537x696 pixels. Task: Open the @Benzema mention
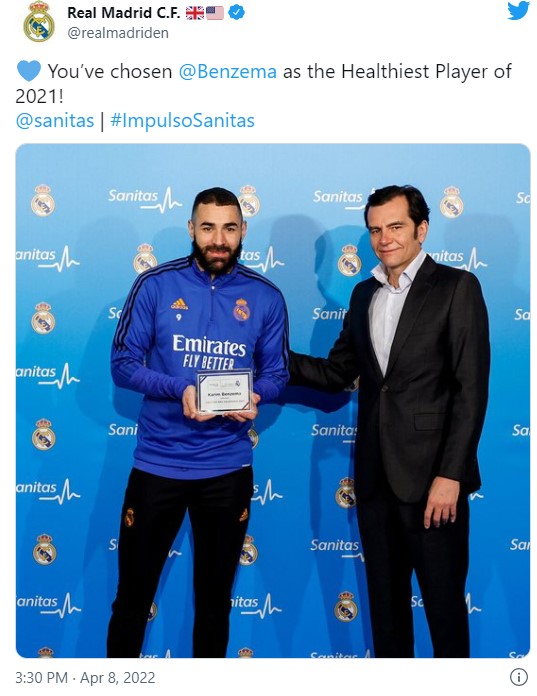point(228,71)
